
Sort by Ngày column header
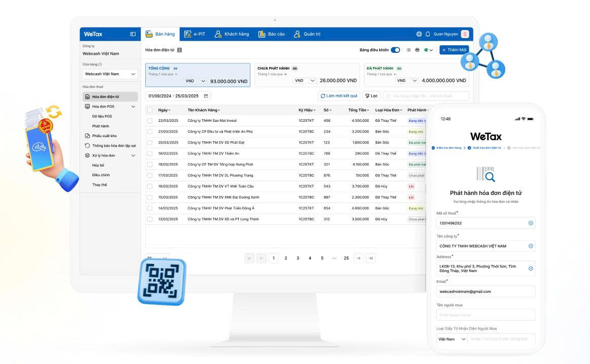(164, 110)
